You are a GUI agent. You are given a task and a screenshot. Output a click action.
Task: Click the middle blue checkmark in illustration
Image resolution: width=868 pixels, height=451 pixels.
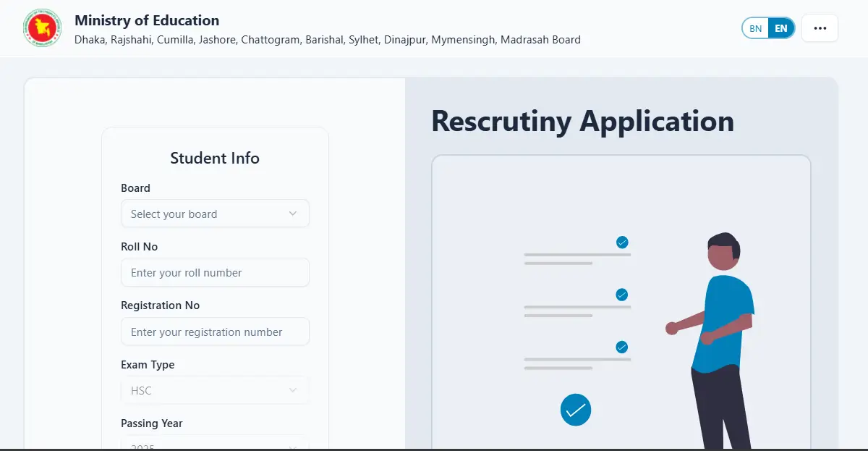pos(621,295)
